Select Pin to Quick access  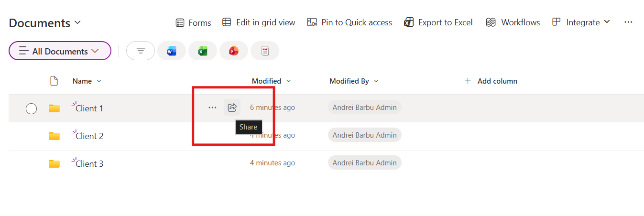click(349, 22)
